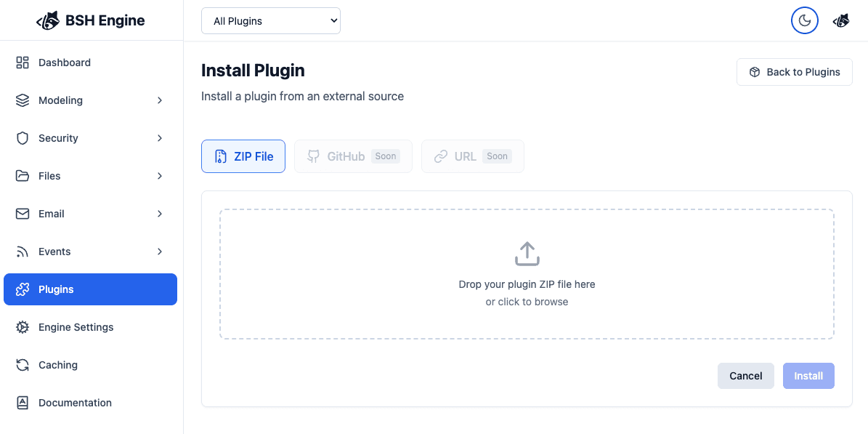The image size is (868, 434).
Task: Open the All Plugins dropdown
Action: (x=270, y=20)
